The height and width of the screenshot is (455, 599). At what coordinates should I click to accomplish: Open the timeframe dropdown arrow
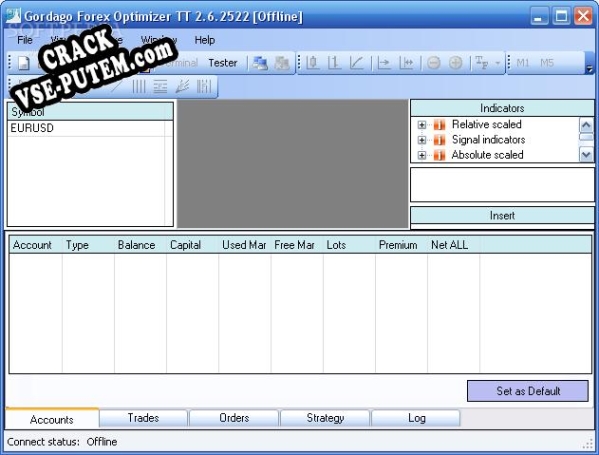[498, 63]
